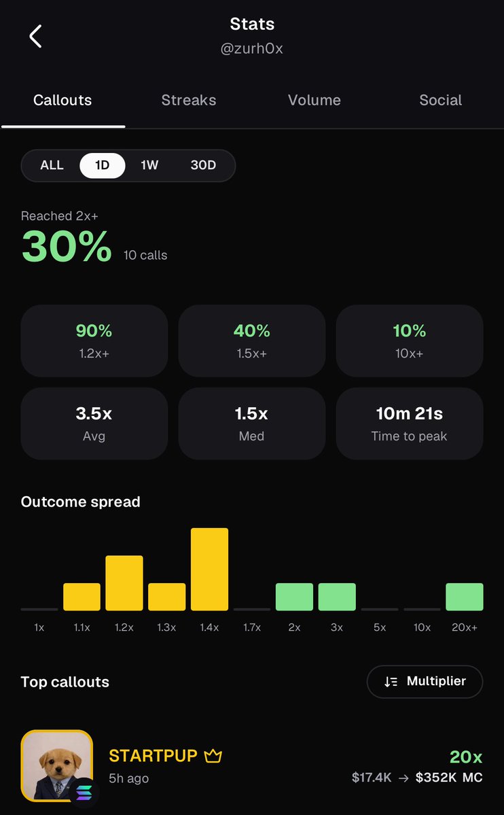Open the Multiplier sort dropdown
The width and height of the screenshot is (504, 815).
(x=425, y=681)
